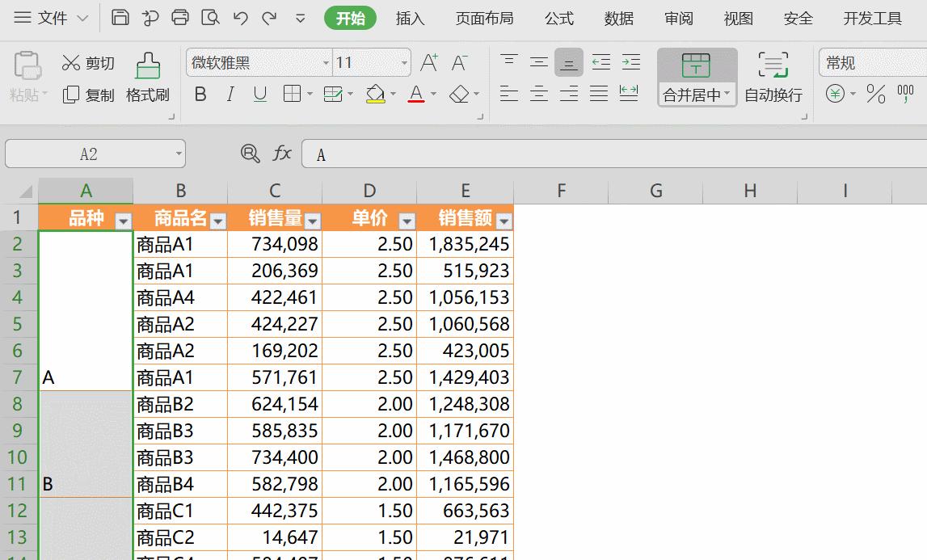Toggle italic formatting
The image size is (927, 560).
(x=230, y=94)
